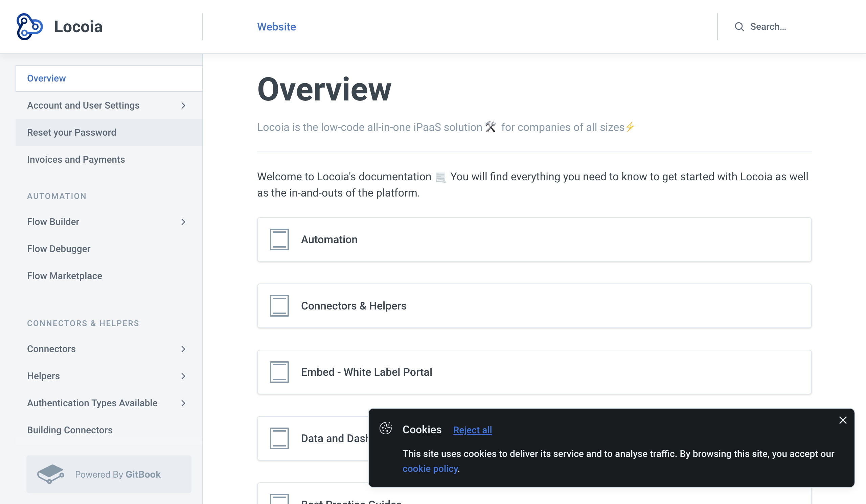Screen dimensions: 866x504
Task: Click the Cookies heading in banner
Action: [421, 430]
